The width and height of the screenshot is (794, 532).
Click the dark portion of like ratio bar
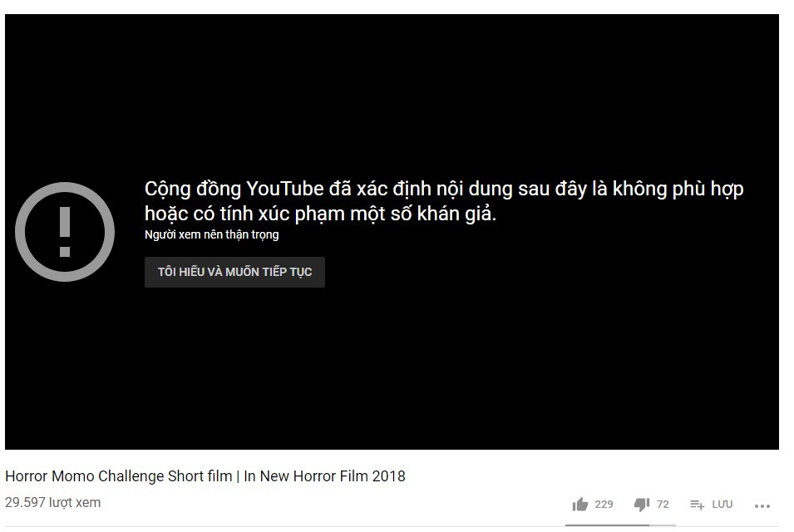(607, 525)
